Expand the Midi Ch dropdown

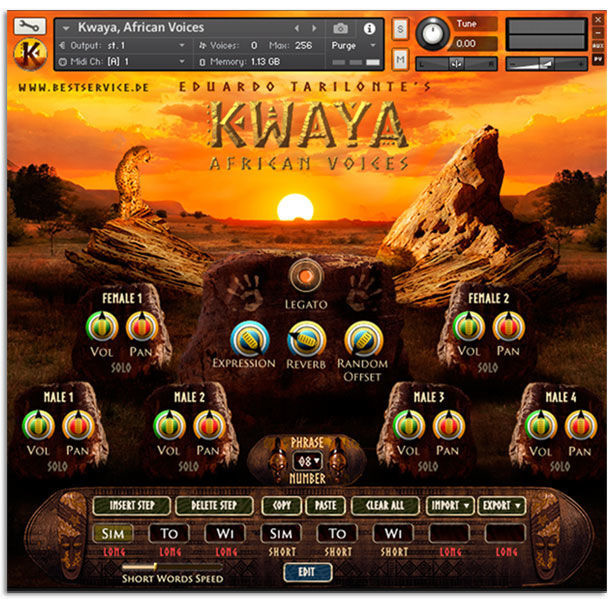click(x=181, y=62)
